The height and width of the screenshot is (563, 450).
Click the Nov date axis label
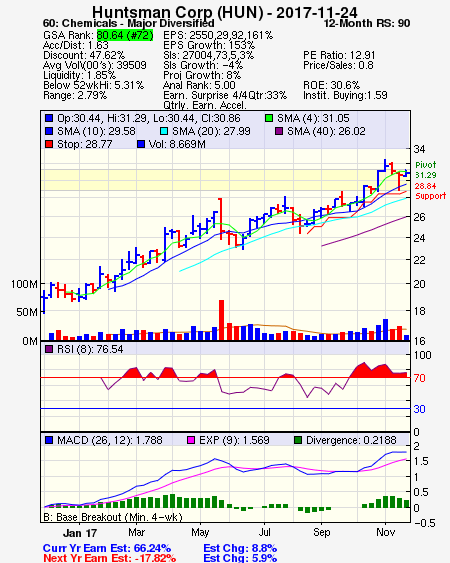(386, 532)
